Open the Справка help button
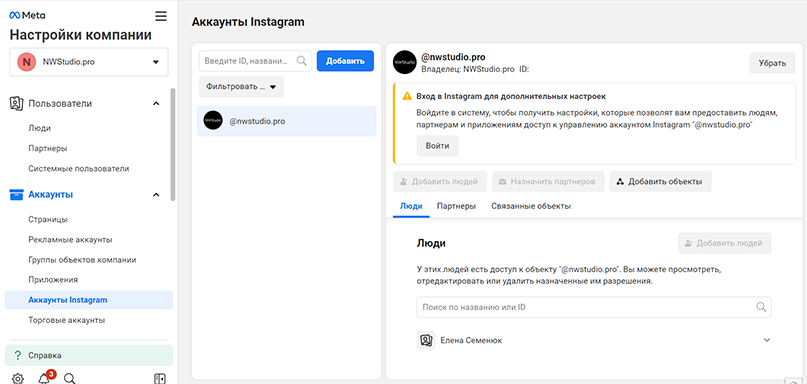The width and height of the screenshot is (807, 384). (x=89, y=355)
